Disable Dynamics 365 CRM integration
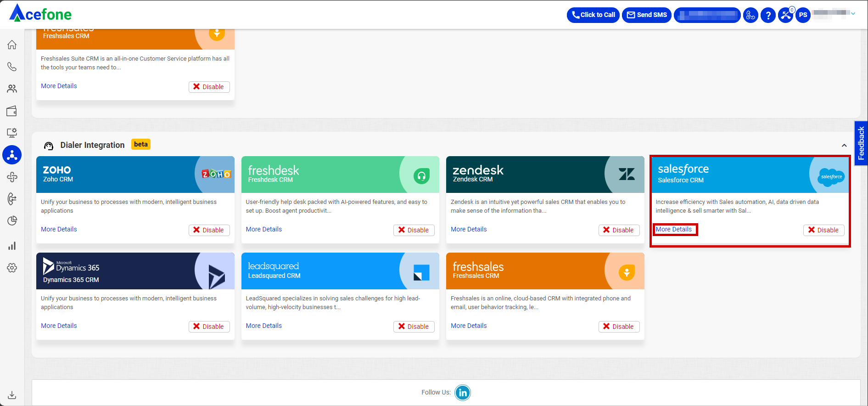868x406 pixels. click(x=209, y=327)
